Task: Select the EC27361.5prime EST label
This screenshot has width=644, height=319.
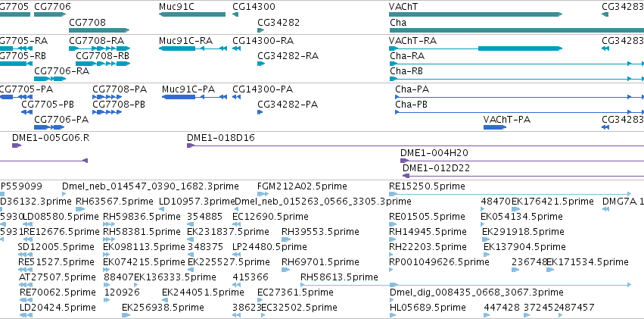Action: click(295, 292)
